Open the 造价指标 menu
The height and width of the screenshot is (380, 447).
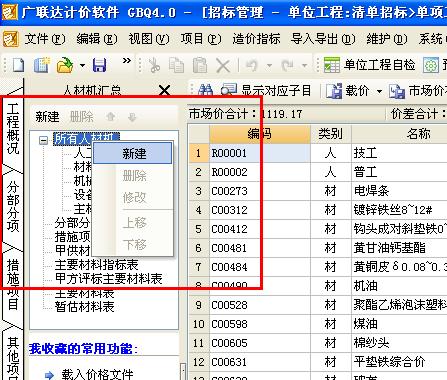(256, 39)
